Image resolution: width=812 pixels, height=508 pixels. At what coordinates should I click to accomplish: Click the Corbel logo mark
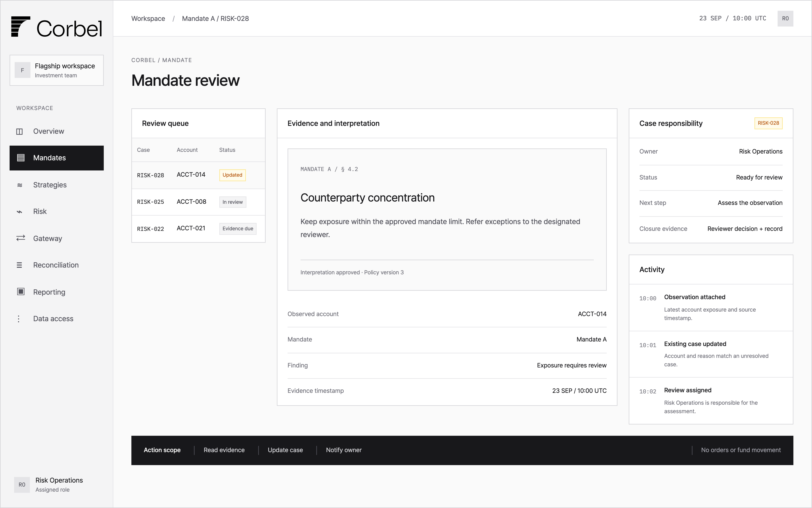[20, 27]
